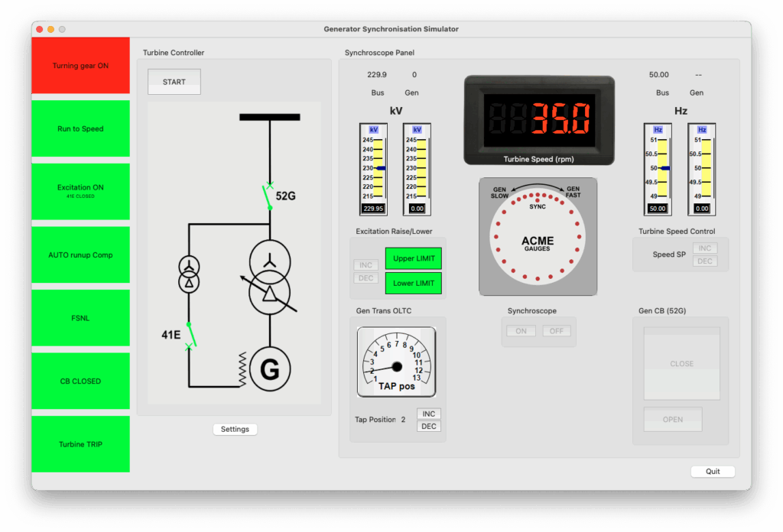The height and width of the screenshot is (532, 783).
Task: Switch the Synchroscope OFF
Action: 557,331
